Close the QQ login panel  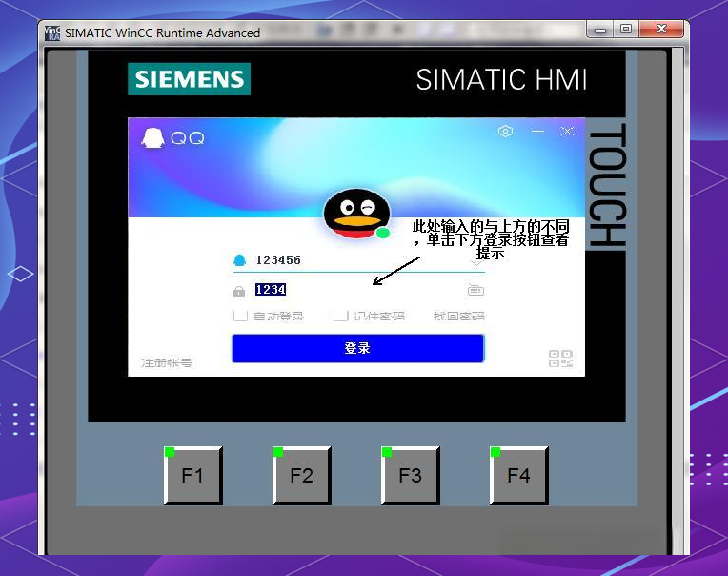click(x=567, y=132)
